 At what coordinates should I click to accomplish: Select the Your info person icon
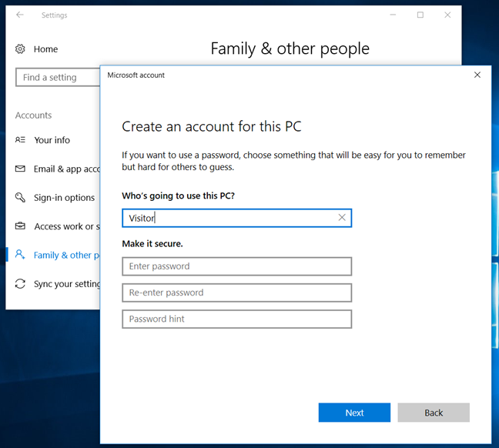[x=20, y=140]
